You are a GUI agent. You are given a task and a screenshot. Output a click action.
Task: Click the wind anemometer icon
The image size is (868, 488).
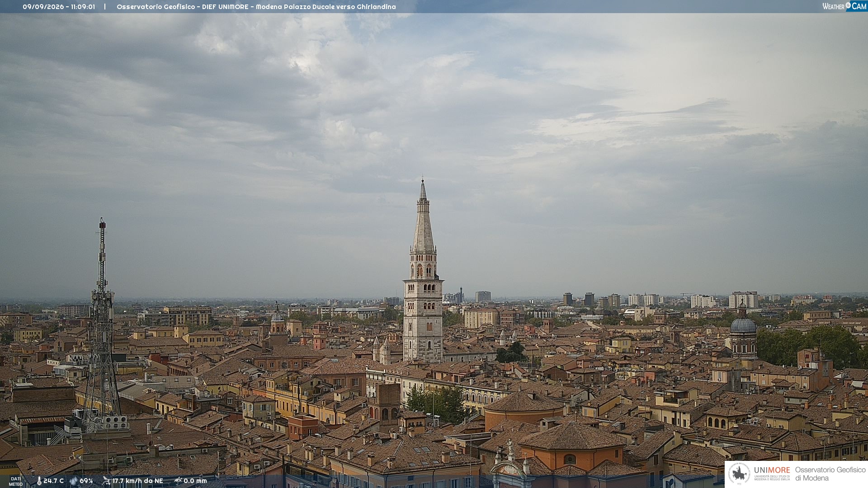(106, 481)
